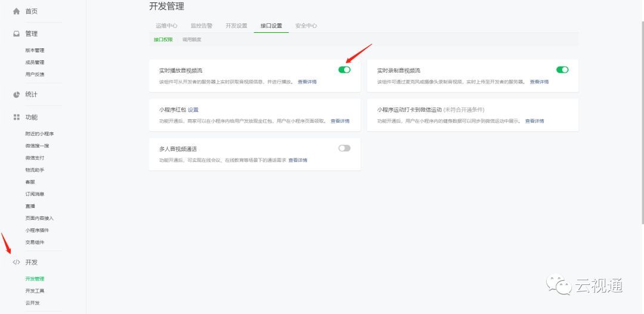
Task: Switch to the 运维中心 tab
Action: (x=167, y=26)
